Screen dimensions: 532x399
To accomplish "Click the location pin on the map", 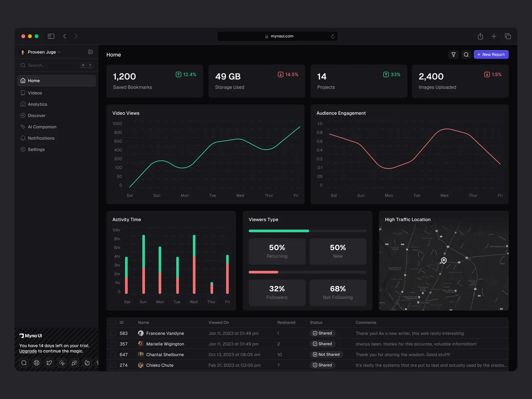I will tap(444, 260).
